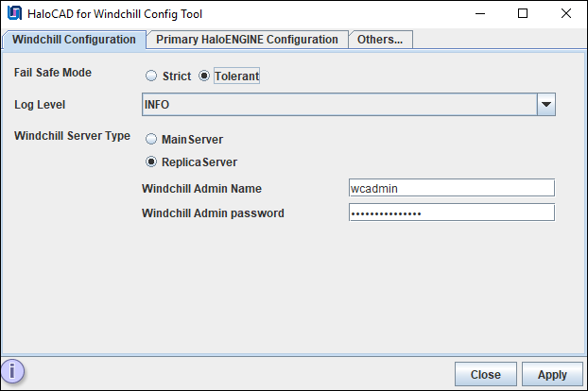Click the HaloCAD app icon in title bar
This screenshot has width=588, height=391.
pyautogui.click(x=14, y=14)
